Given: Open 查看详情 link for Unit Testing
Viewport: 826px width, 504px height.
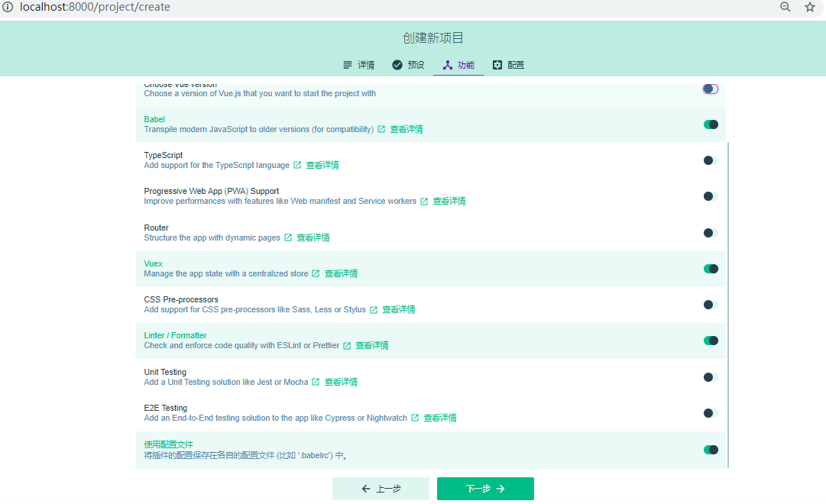Looking at the screenshot, I should [341, 382].
